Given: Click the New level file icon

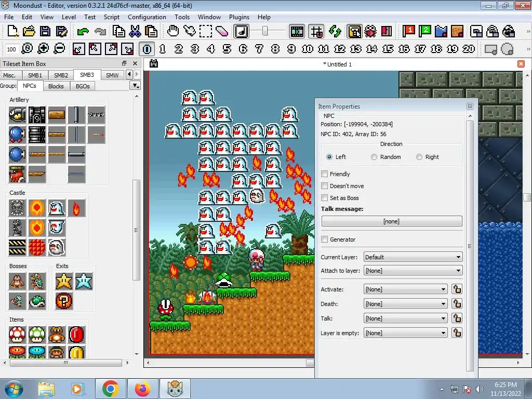Looking at the screenshot, I should coord(12,32).
